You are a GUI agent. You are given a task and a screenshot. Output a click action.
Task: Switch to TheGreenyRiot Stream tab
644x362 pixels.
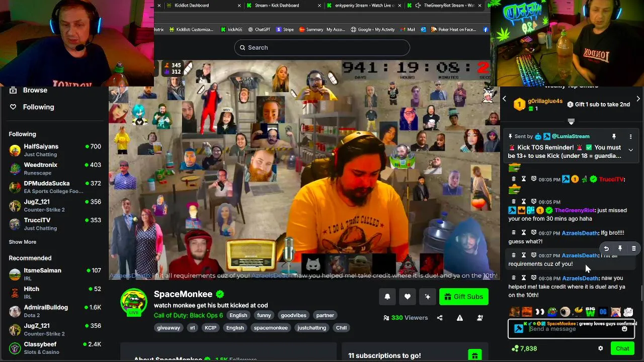pyautogui.click(x=445, y=6)
